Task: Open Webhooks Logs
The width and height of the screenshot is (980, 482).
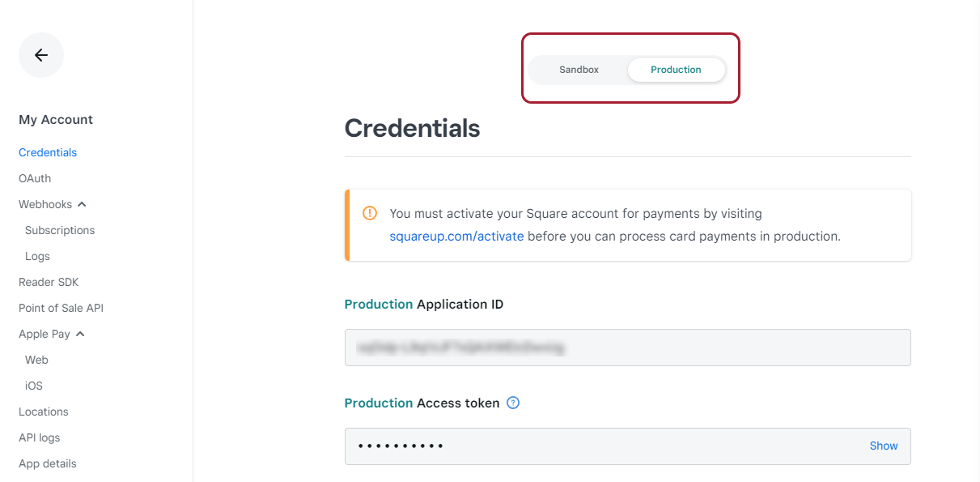Action: (x=37, y=256)
